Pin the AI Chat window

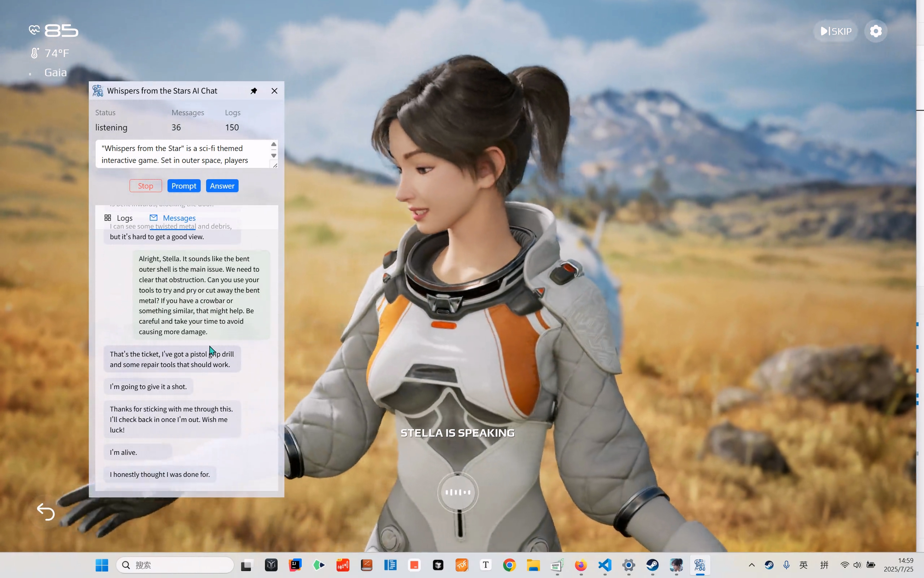(254, 91)
